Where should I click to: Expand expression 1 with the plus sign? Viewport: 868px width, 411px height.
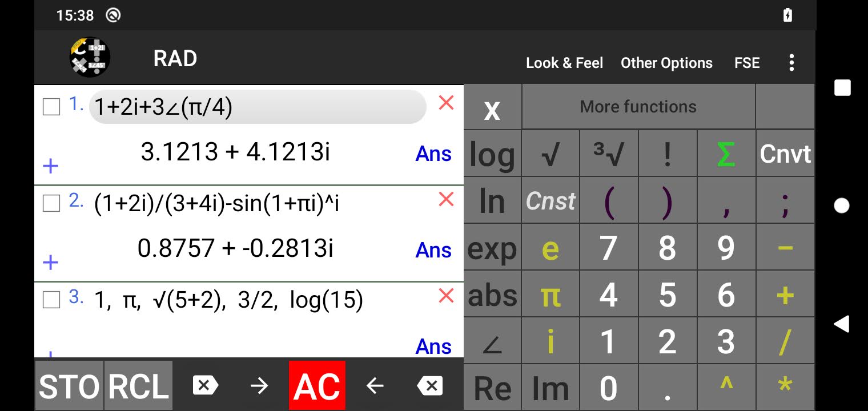[51, 166]
